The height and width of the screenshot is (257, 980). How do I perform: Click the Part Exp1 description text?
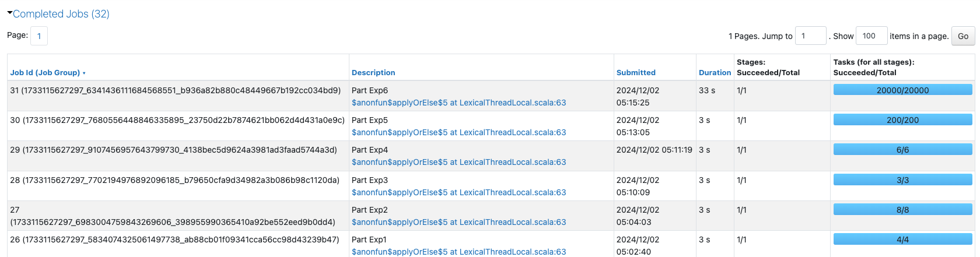click(x=369, y=240)
